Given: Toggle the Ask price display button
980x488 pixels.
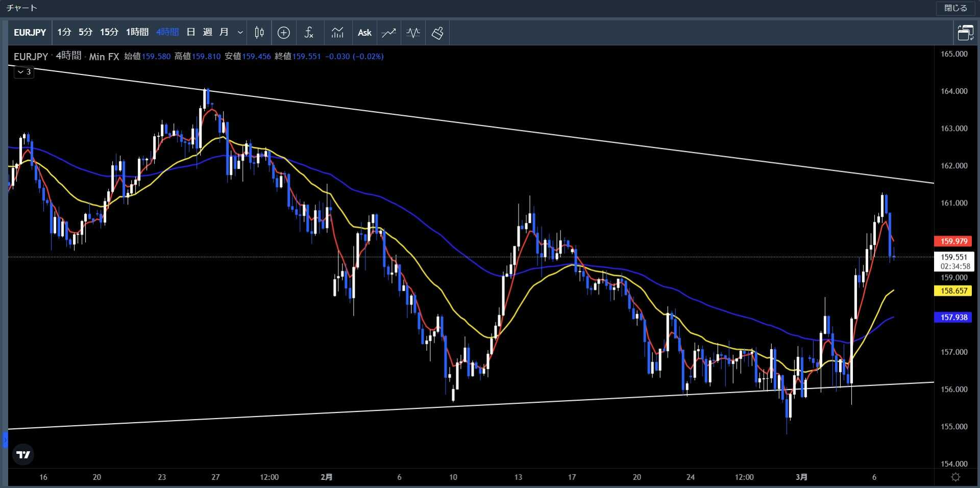Looking at the screenshot, I should 364,33.
